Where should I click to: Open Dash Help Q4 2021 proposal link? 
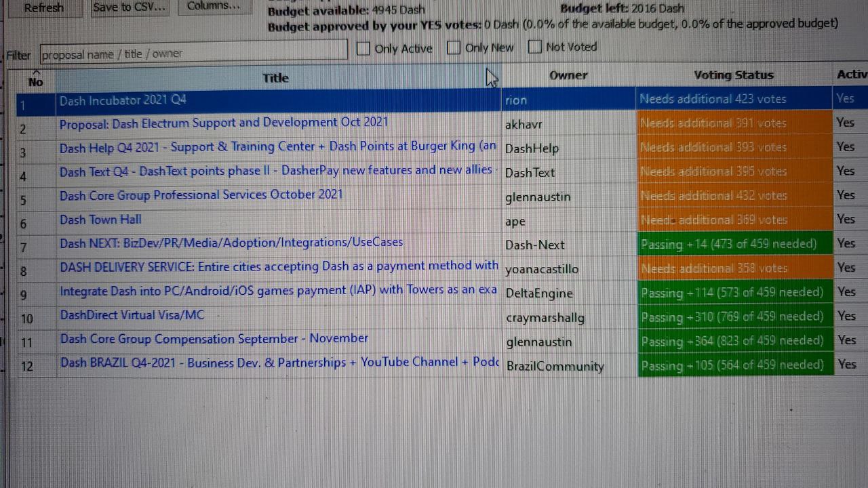click(x=278, y=147)
